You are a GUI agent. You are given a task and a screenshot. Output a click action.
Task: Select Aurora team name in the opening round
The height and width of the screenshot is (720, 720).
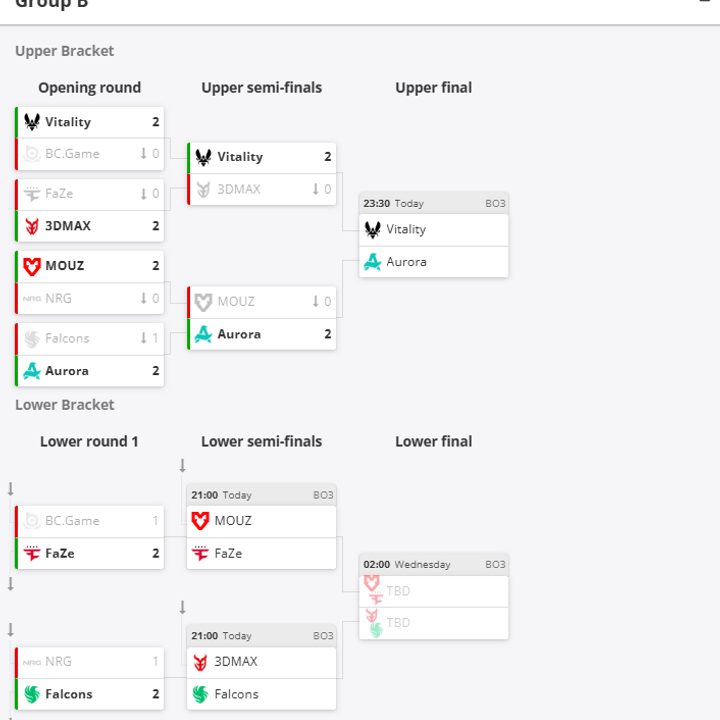click(67, 371)
